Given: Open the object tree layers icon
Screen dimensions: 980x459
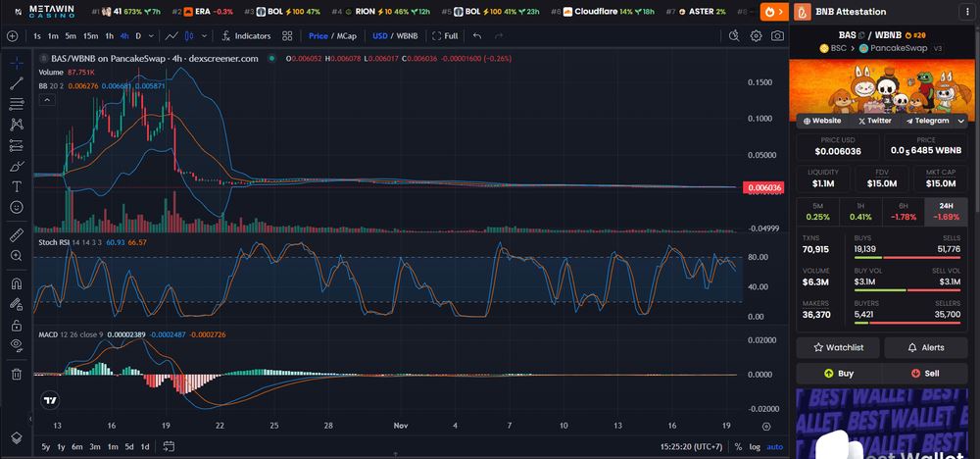Looking at the screenshot, I should pyautogui.click(x=17, y=437).
